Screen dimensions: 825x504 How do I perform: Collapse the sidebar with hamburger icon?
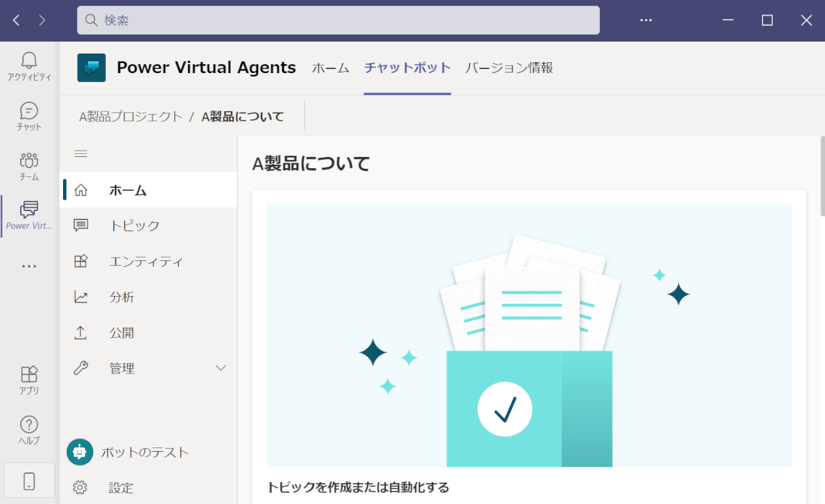pos(81,154)
